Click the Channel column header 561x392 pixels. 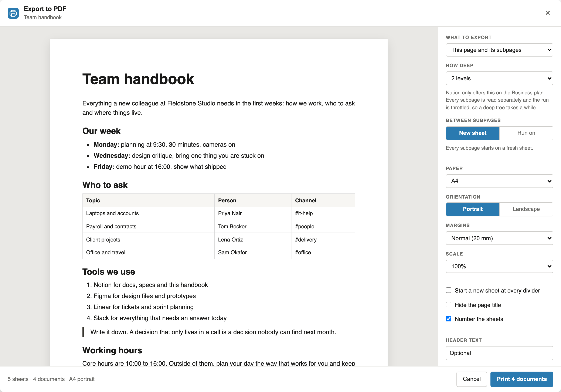click(x=323, y=200)
